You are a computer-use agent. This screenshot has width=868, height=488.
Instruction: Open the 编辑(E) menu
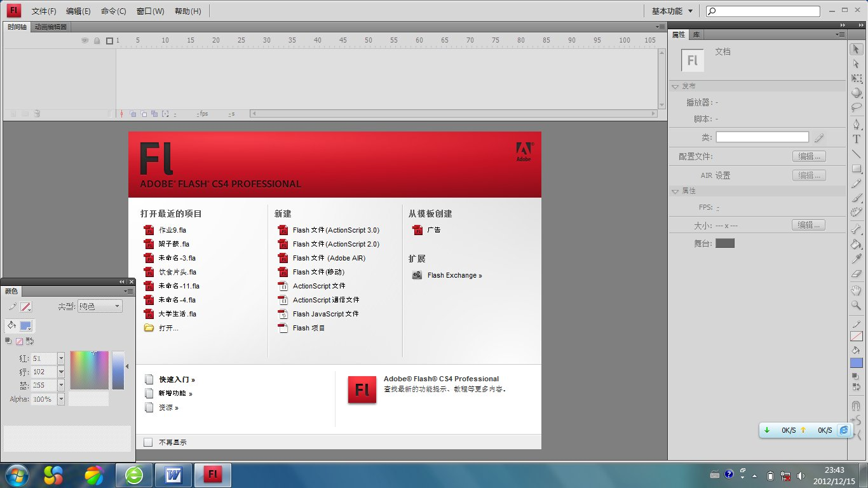pyautogui.click(x=78, y=11)
